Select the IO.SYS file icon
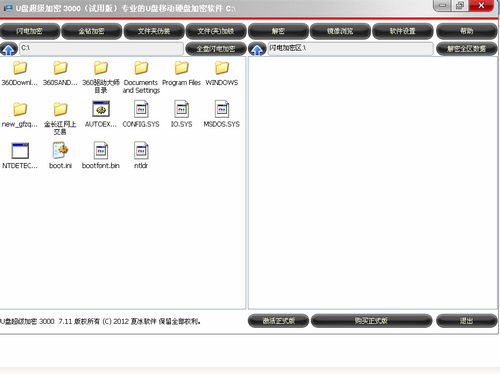This screenshot has width=500, height=375. [x=181, y=109]
